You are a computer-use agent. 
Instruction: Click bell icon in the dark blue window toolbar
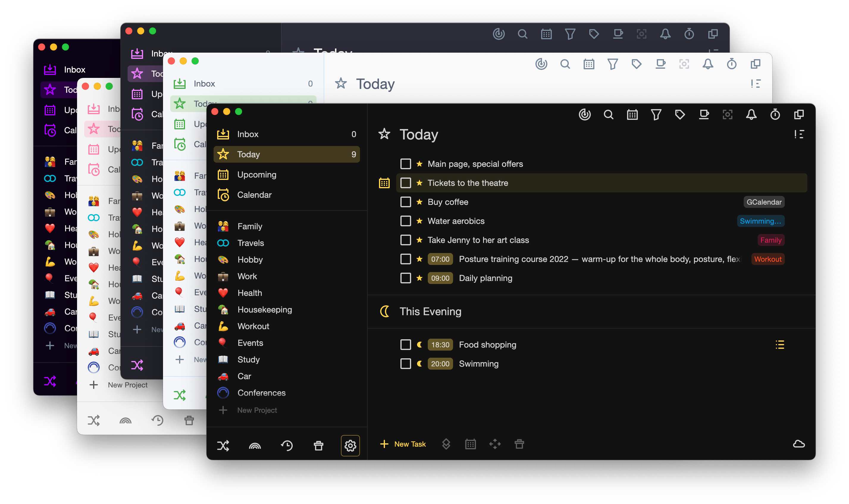[x=665, y=34]
